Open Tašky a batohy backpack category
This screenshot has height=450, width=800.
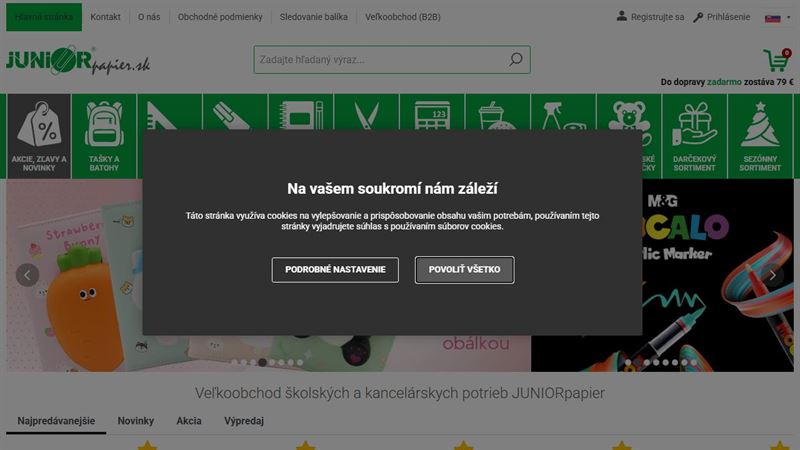[x=104, y=136]
